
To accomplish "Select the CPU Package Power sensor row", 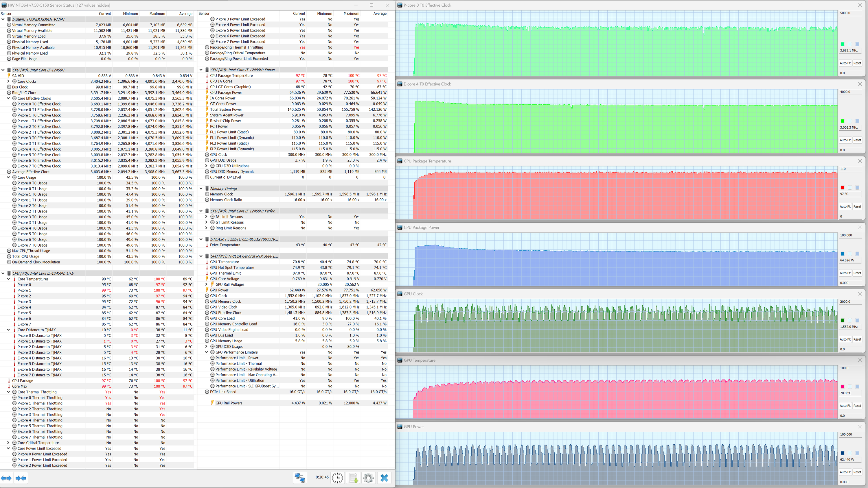I will (226, 93).
